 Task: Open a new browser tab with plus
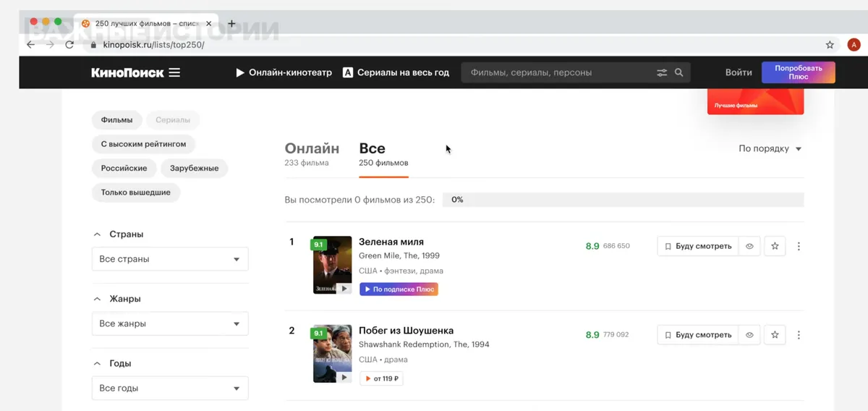click(231, 23)
